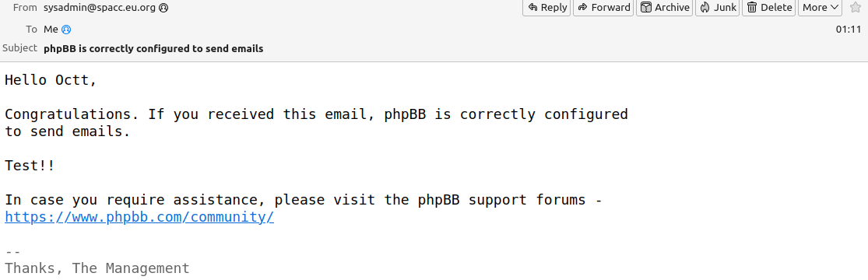Click the bold subject line text
The width and height of the screenshot is (868, 280).
click(x=153, y=49)
